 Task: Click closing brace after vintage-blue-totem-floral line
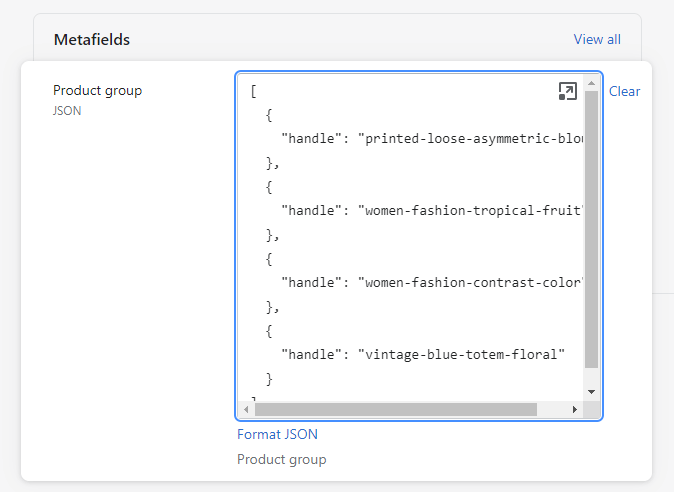point(269,379)
